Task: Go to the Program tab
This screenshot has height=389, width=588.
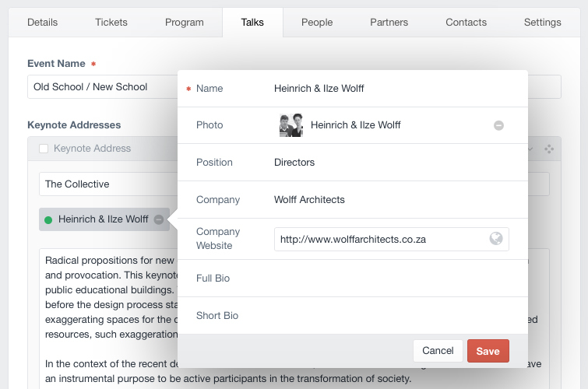Action: (x=185, y=23)
